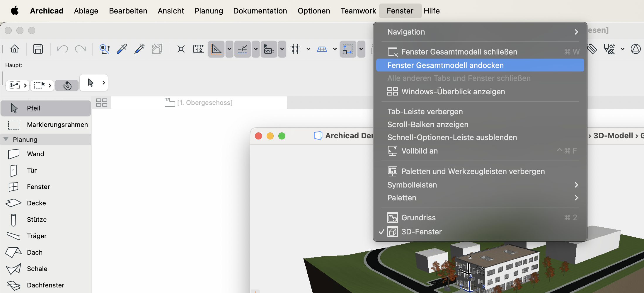Choose Fenster Gesamtmodell schließen
Screen dimensions: 644x293
point(480,52)
